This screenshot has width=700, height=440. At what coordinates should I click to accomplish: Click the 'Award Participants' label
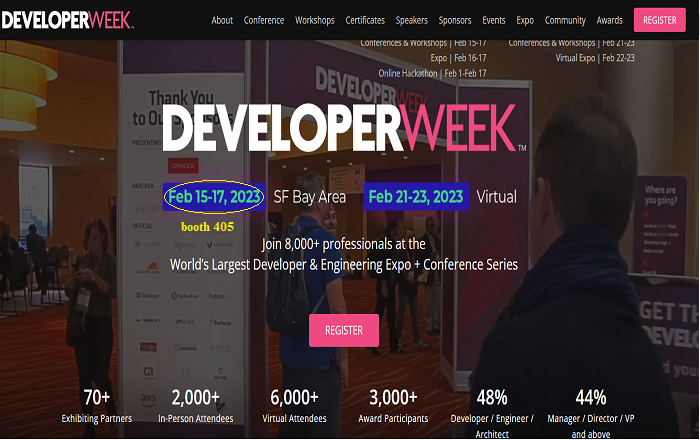(393, 419)
